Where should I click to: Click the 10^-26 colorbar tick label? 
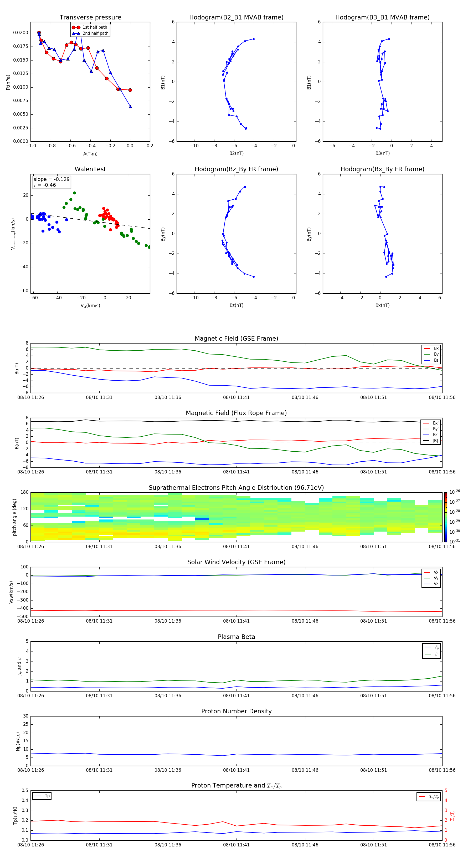455,492
